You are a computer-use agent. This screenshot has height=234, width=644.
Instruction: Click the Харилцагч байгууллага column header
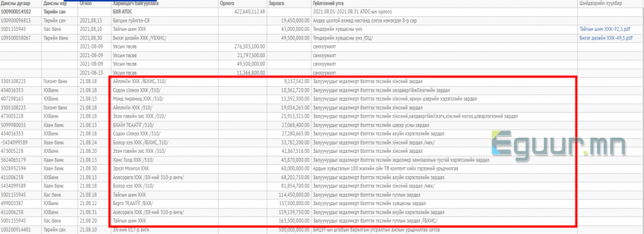136,3
